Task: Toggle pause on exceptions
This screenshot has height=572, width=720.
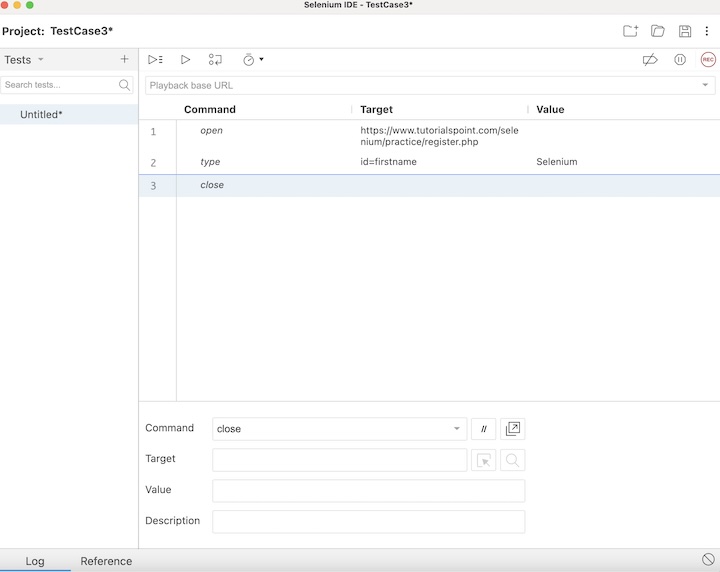Action: [x=680, y=60]
